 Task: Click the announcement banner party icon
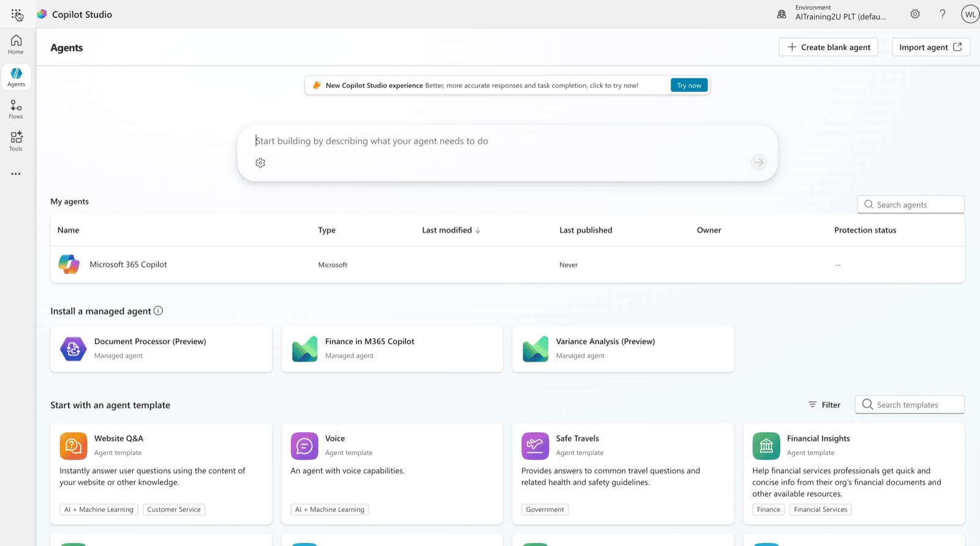(x=317, y=85)
